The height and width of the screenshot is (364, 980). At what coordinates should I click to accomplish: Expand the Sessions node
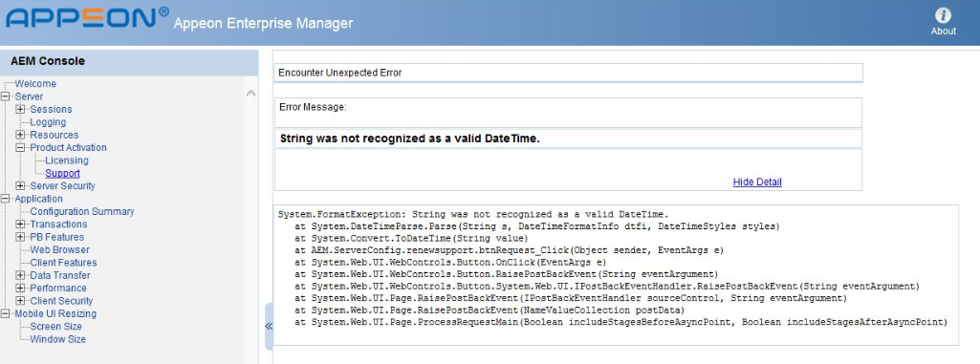[21, 109]
